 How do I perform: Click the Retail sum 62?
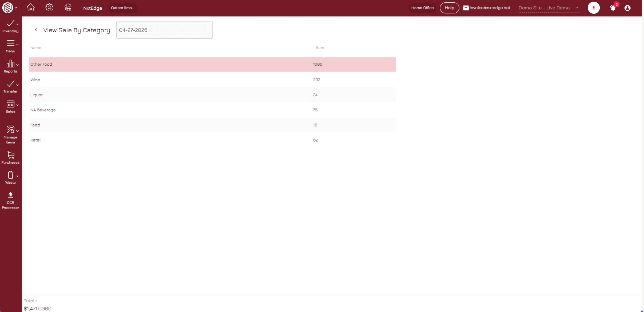click(x=316, y=140)
